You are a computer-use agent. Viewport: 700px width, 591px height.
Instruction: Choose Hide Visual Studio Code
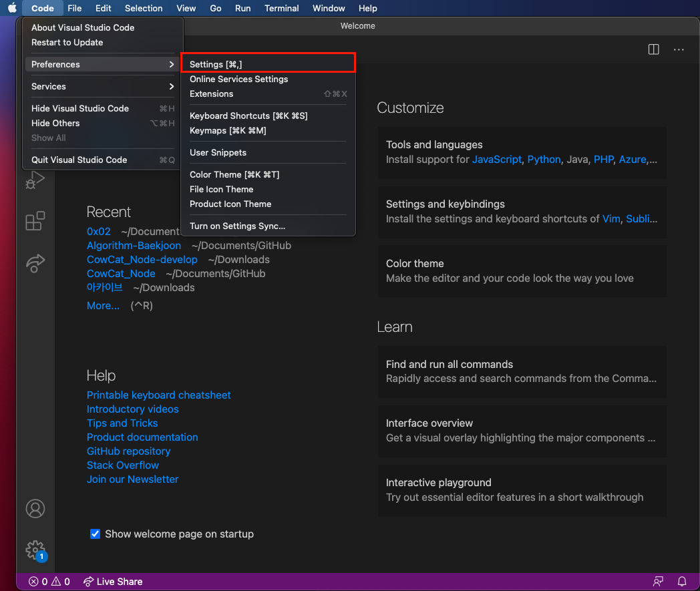103,108
